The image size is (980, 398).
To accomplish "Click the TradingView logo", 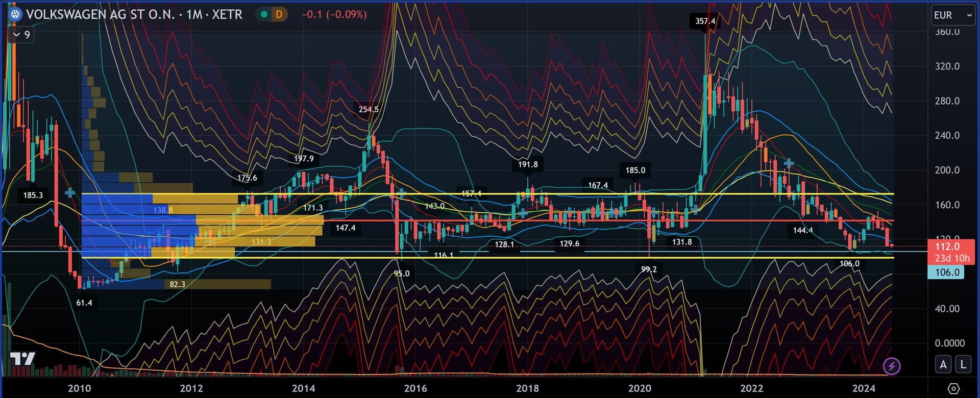I will [23, 359].
